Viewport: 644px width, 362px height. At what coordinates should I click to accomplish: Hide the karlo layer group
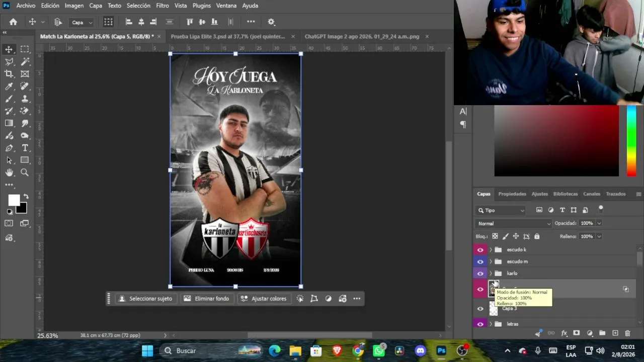(480, 274)
